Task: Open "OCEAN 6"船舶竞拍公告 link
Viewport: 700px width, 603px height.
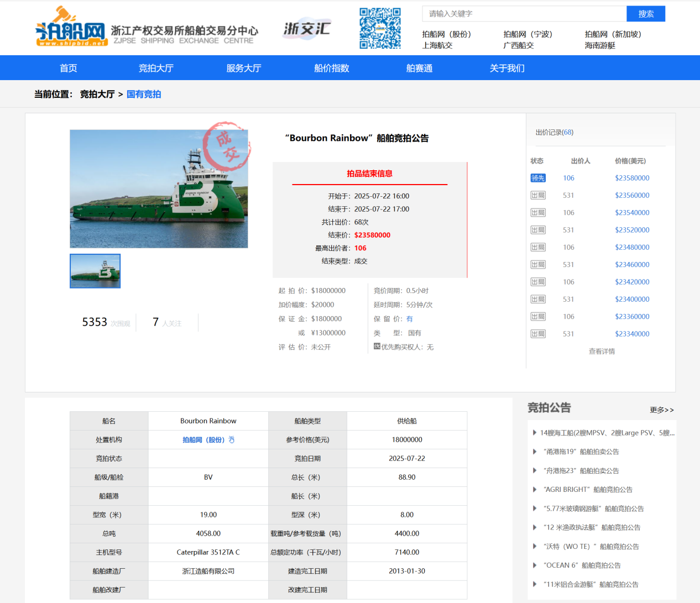Action: pyautogui.click(x=582, y=565)
